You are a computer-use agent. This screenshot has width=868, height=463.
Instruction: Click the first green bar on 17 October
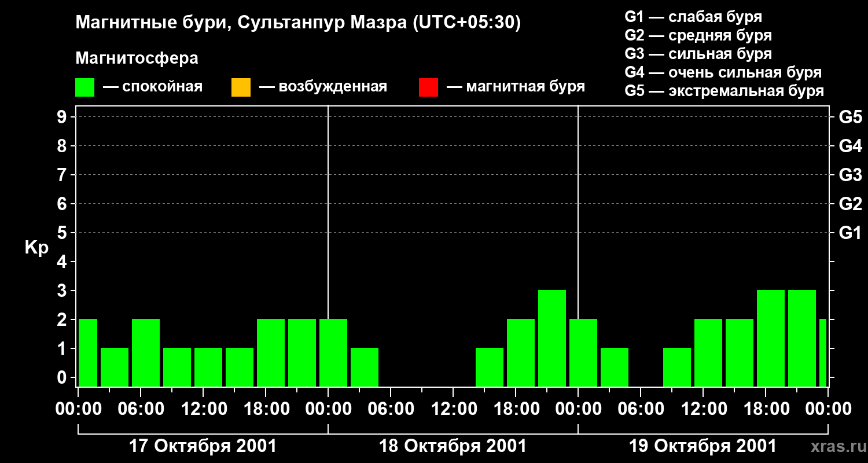click(88, 352)
